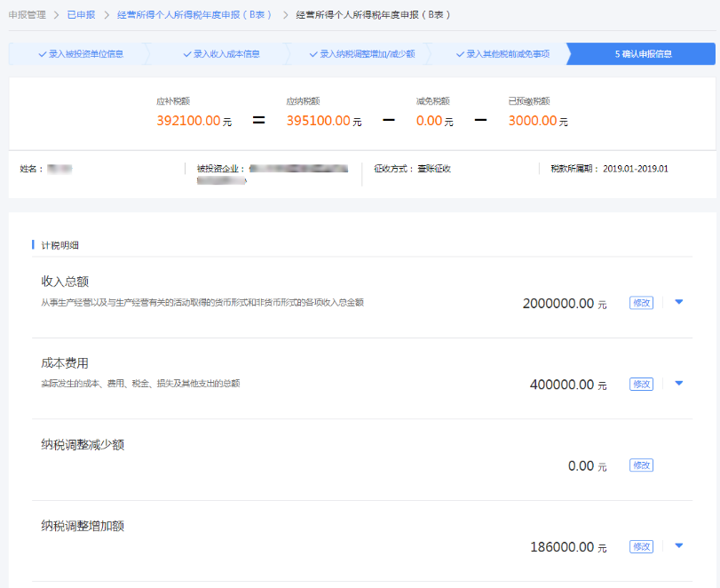This screenshot has height=588, width=720.
Task: Click 修改 for 收入总额
Action: pos(641,303)
